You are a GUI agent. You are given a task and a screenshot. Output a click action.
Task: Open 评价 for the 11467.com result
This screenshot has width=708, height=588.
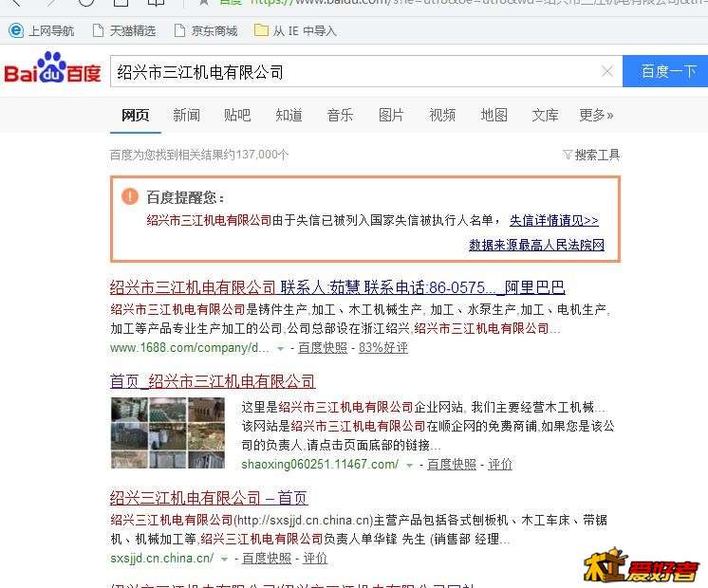point(500,465)
